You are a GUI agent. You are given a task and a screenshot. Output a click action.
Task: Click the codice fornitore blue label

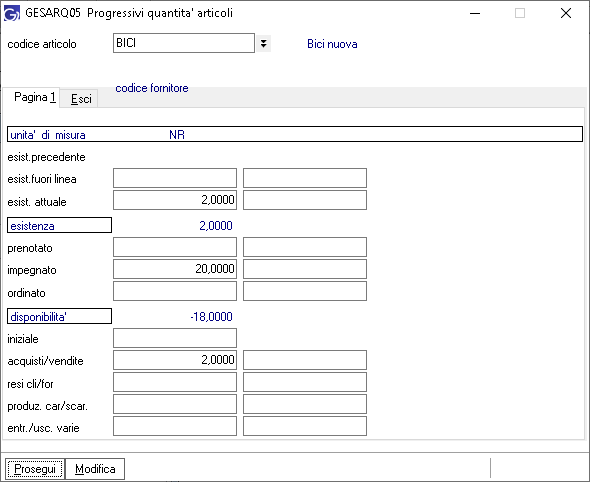(152, 88)
